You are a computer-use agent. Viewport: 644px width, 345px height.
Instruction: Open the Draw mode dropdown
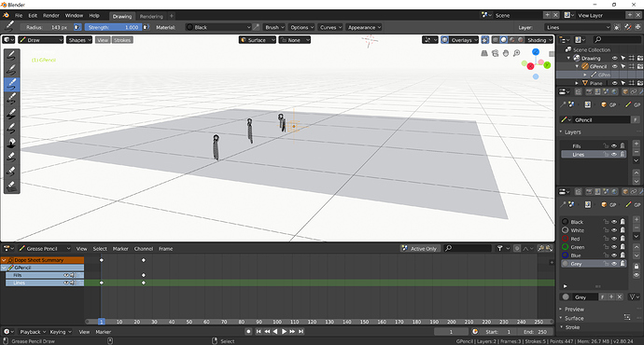[x=41, y=40]
